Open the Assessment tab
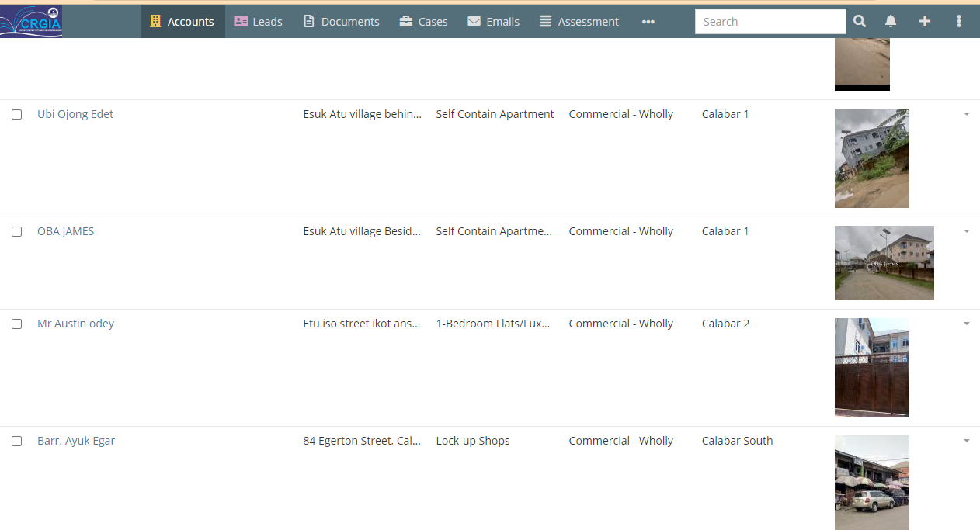 579,22
